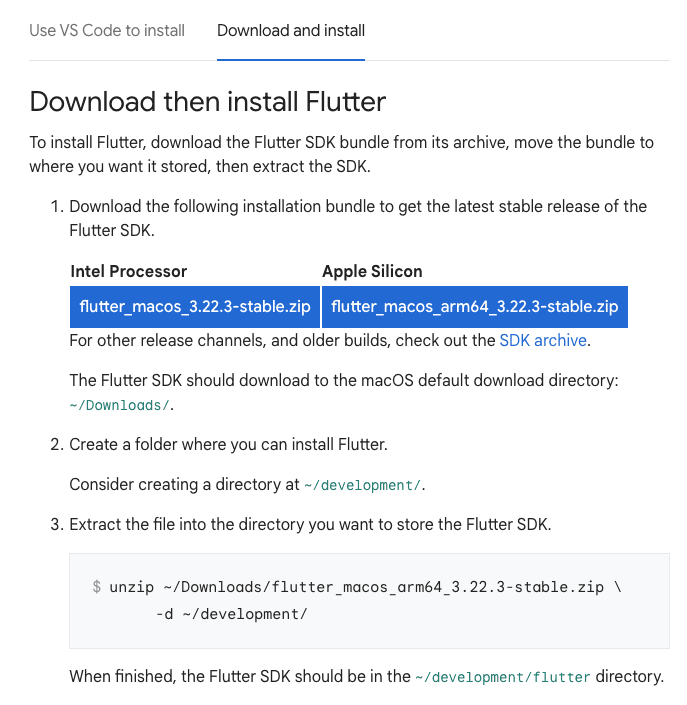687x705 pixels.
Task: Download flutter_macos_arm64_3.22.3-stable.zip for Apple Silicon
Action: click(x=475, y=306)
